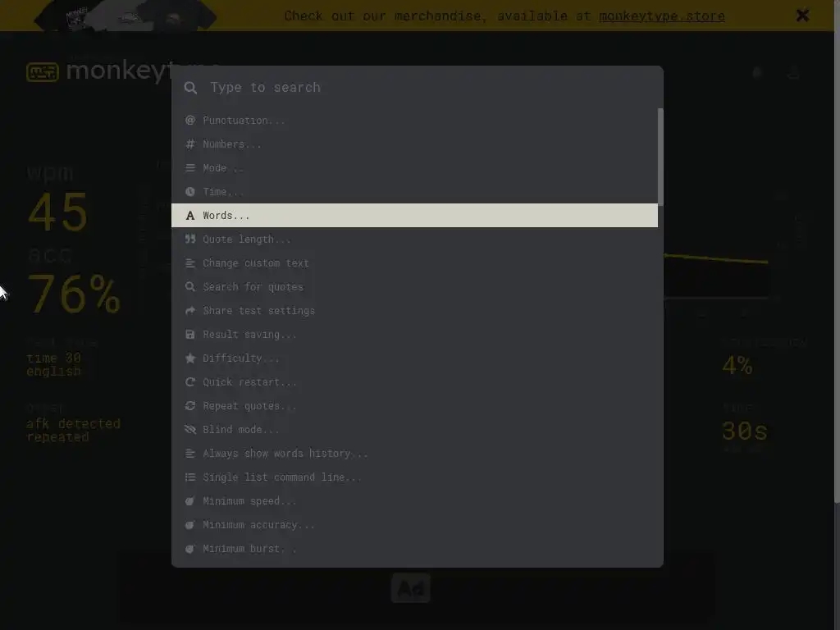Open Minimum speed... entry
The height and width of the screenshot is (630, 840).
[414, 501]
